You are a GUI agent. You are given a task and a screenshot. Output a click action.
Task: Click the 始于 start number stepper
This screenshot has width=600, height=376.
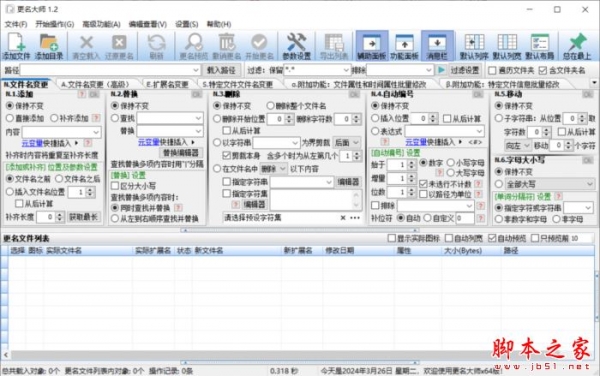click(411, 165)
